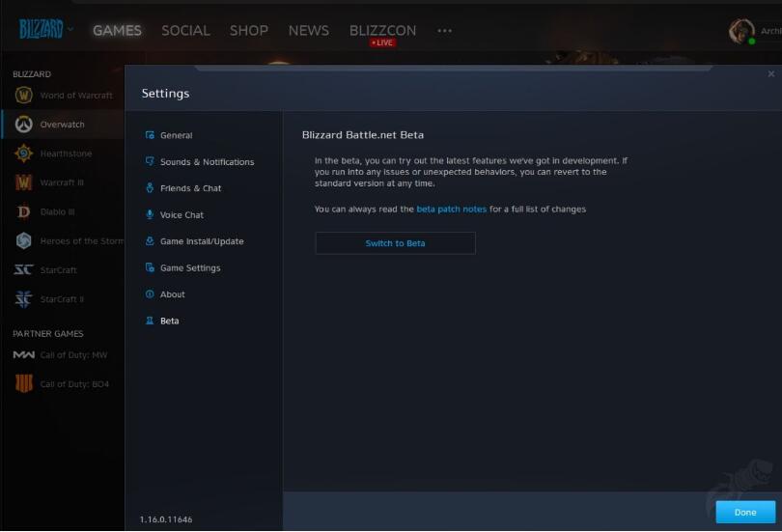Image resolution: width=782 pixels, height=532 pixels.
Task: Click the version number 1.16.0.11646
Action: (166, 519)
